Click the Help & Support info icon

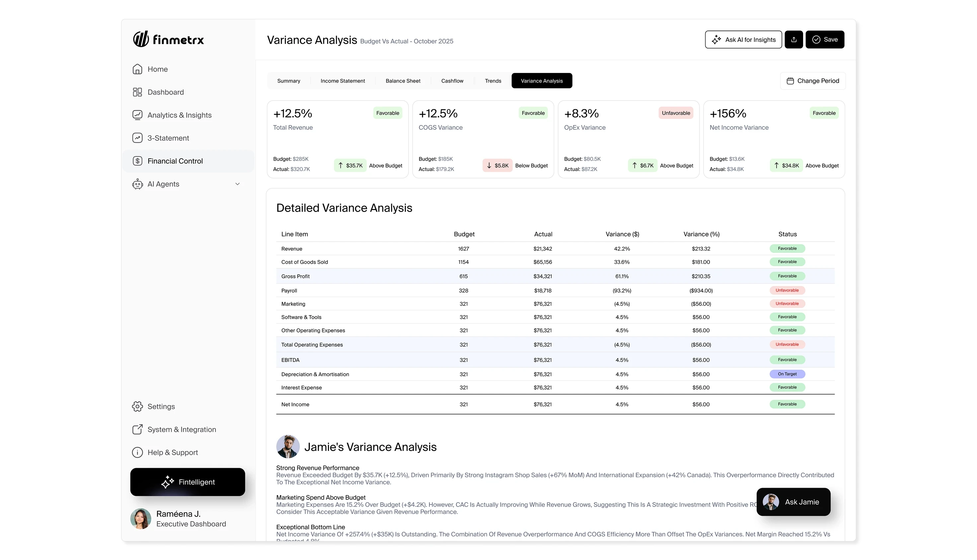point(137,453)
